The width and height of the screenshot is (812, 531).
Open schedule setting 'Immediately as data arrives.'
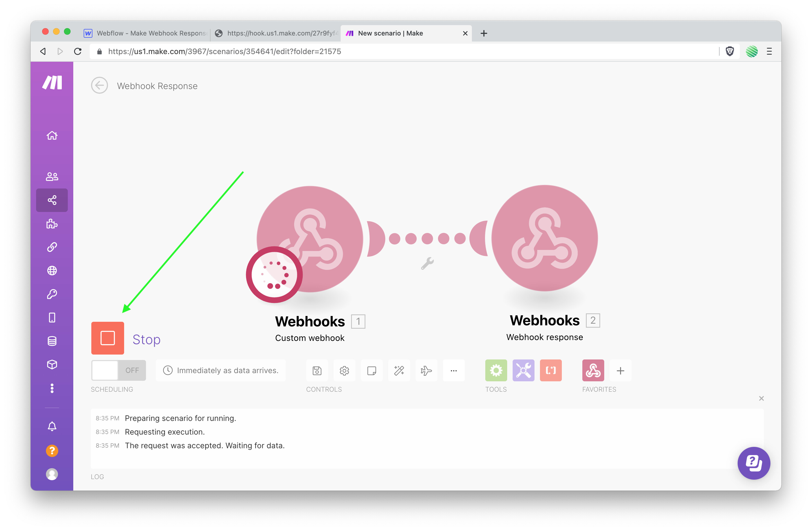pos(221,370)
